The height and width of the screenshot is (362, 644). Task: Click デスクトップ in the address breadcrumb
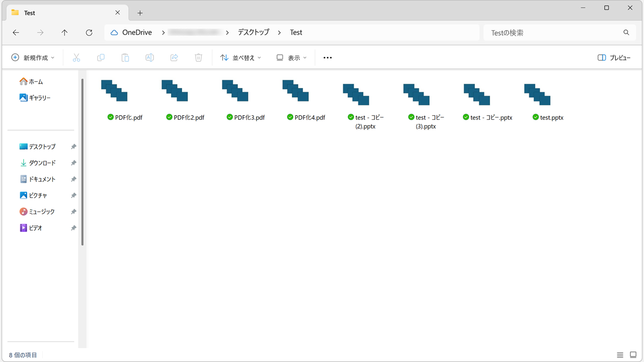coord(253,32)
